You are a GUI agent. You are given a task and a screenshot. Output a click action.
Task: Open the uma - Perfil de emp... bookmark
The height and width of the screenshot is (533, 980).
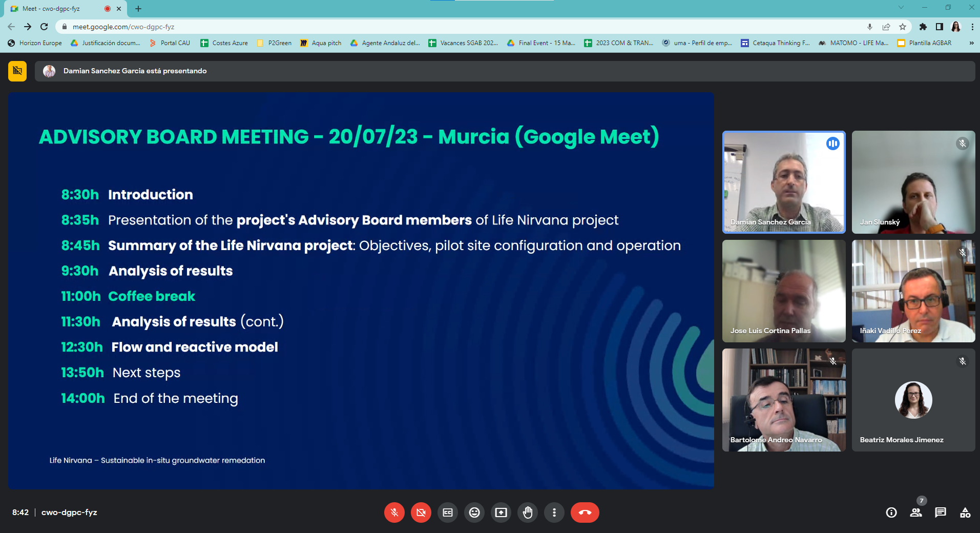(x=697, y=43)
